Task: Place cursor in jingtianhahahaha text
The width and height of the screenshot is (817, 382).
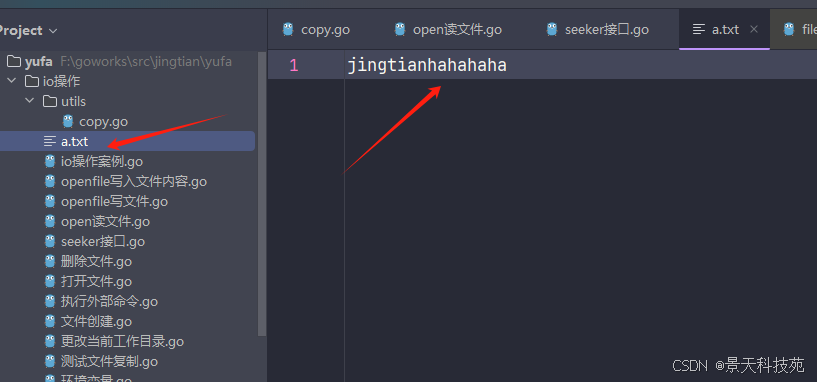Action: (x=427, y=66)
